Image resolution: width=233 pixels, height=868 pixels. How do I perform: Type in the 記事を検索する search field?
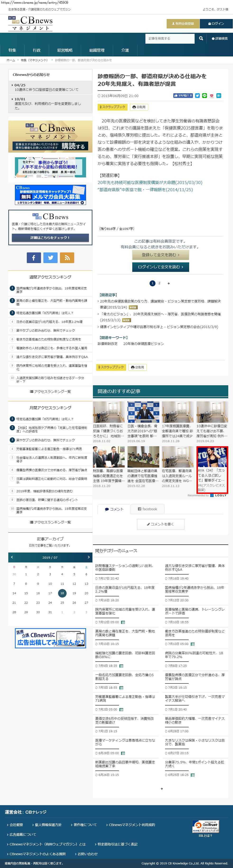[170, 38]
